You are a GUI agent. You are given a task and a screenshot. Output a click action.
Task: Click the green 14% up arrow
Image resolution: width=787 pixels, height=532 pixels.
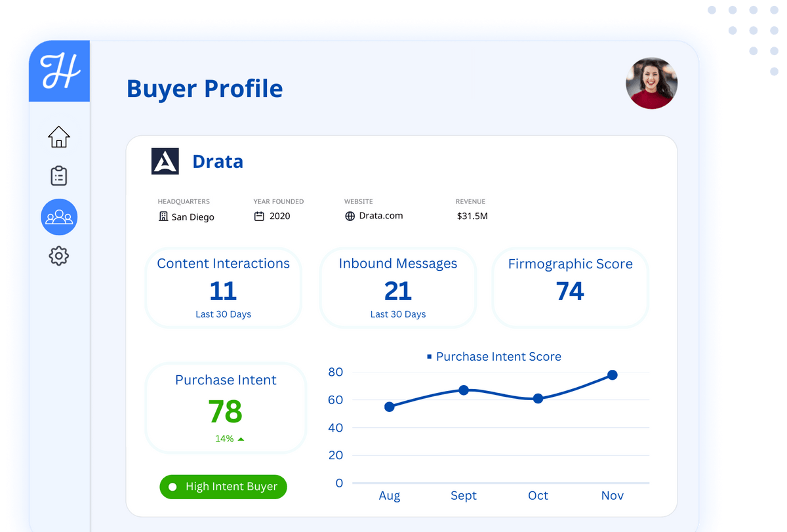click(x=241, y=439)
